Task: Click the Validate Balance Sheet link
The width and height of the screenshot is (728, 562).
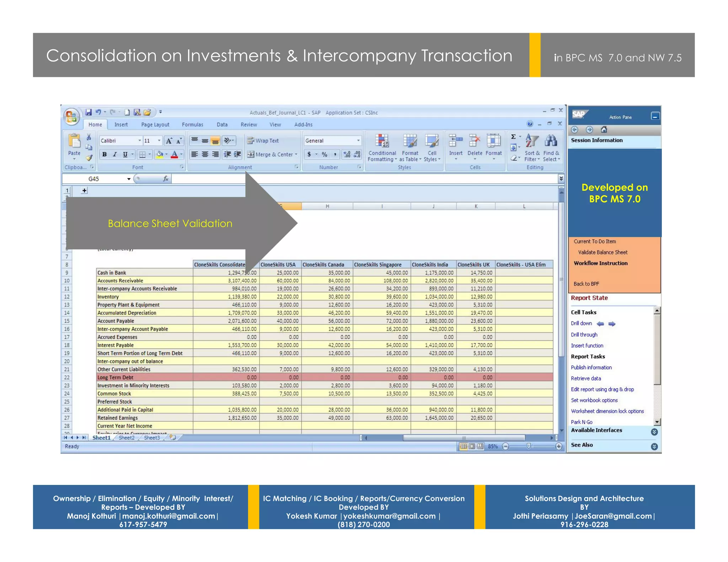Action: [x=603, y=252]
